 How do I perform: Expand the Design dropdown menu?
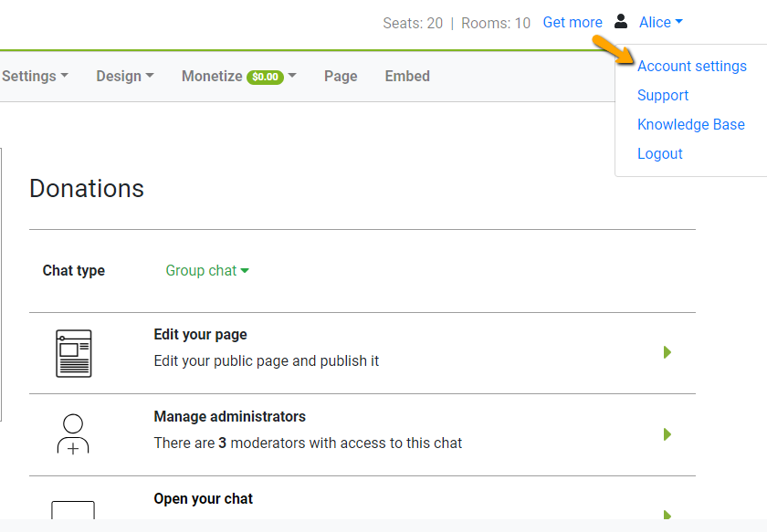point(124,76)
